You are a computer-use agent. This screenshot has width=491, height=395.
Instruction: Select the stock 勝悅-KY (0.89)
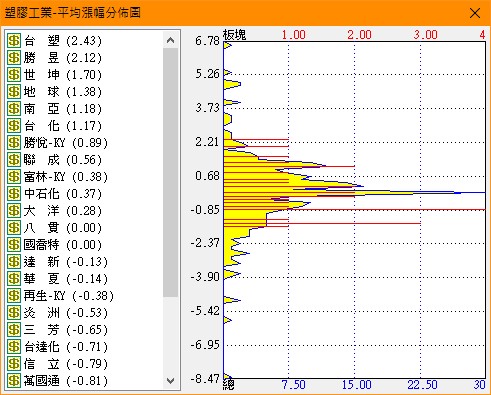coord(66,143)
